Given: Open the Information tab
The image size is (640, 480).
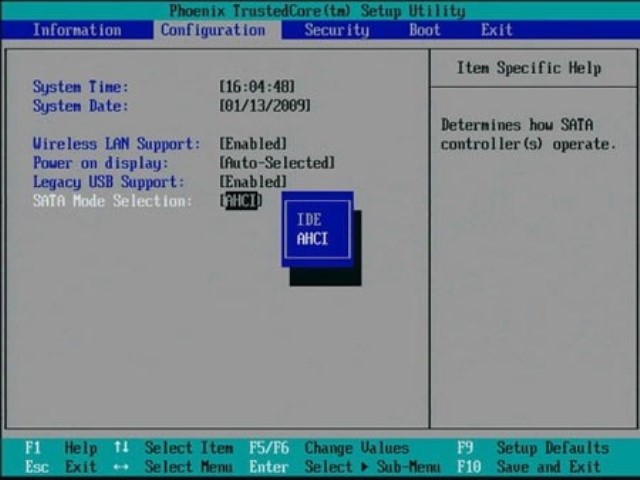Looking at the screenshot, I should click(78, 30).
